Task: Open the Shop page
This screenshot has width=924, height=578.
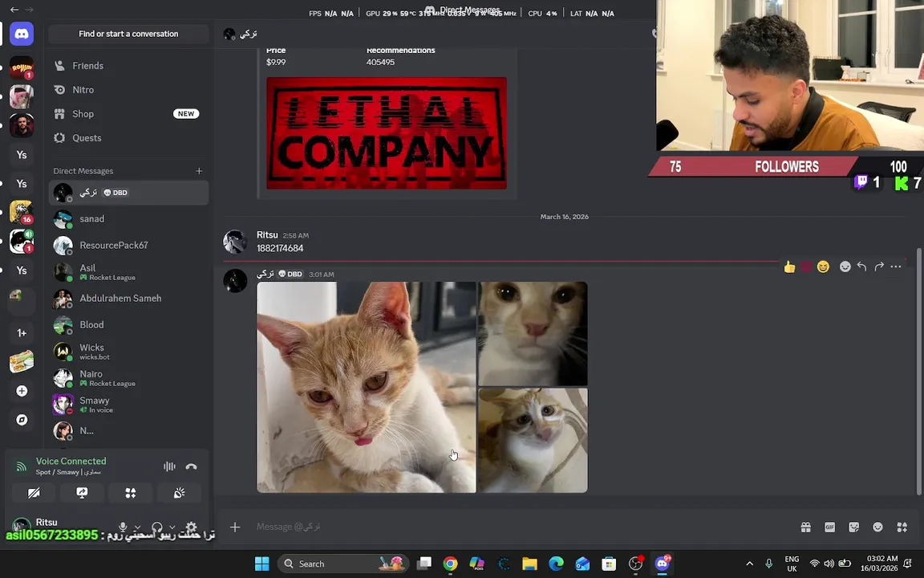Action: click(x=128, y=114)
